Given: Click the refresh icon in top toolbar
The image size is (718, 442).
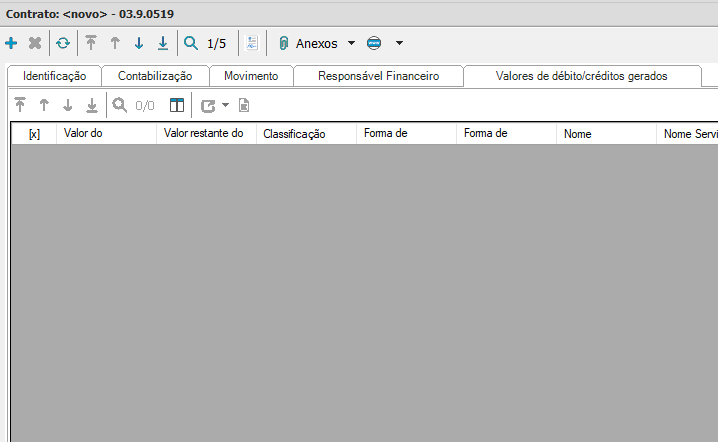Looking at the screenshot, I should pyautogui.click(x=62, y=44).
